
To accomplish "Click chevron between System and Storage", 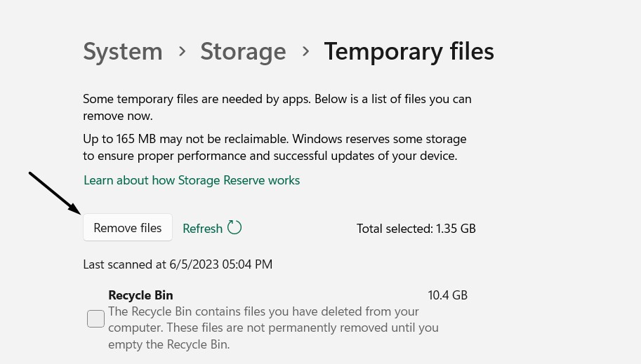I will point(182,51).
